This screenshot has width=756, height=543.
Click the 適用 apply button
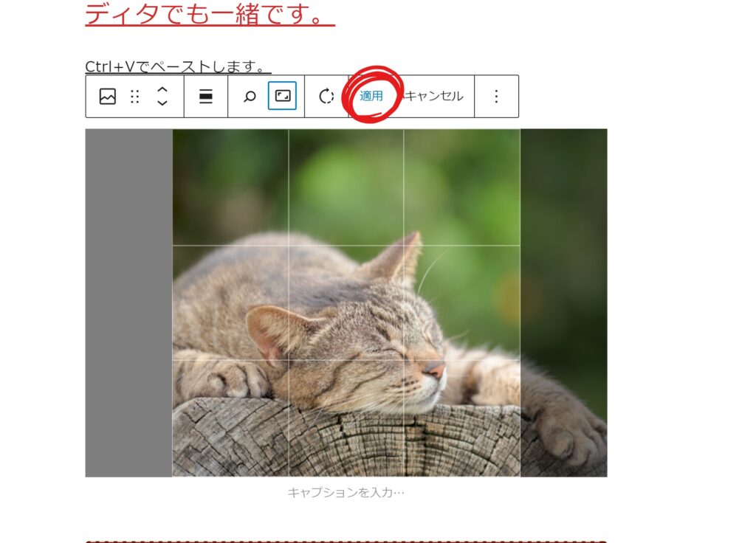coord(371,96)
